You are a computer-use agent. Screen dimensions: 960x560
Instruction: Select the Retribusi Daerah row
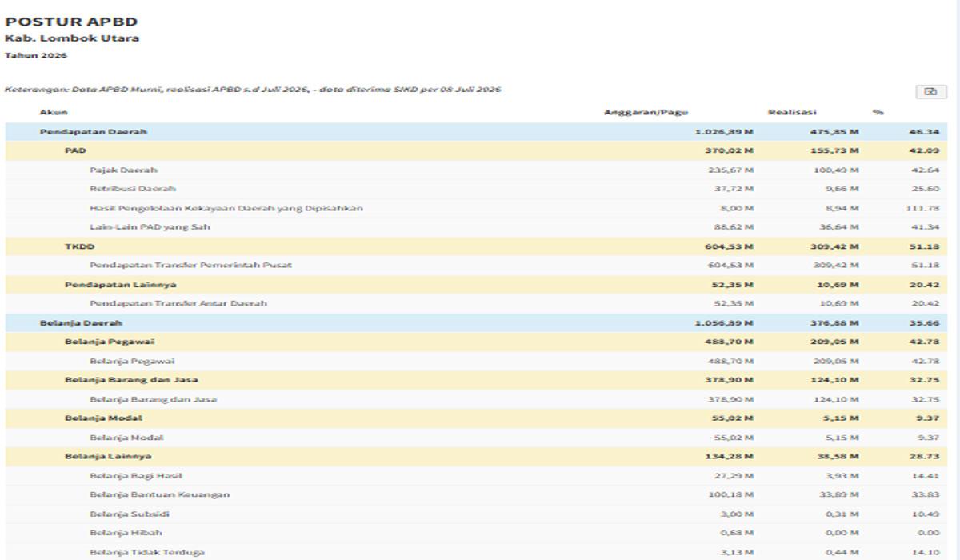476,190
